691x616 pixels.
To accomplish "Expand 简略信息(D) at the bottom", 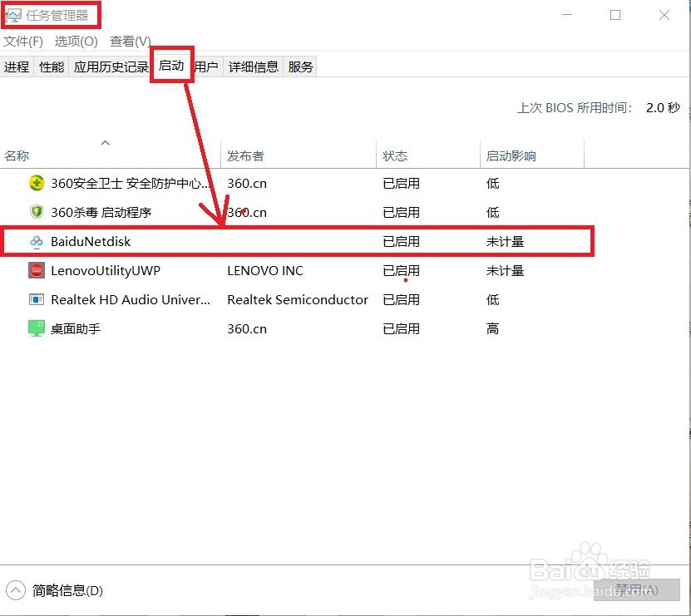I will 58,590.
